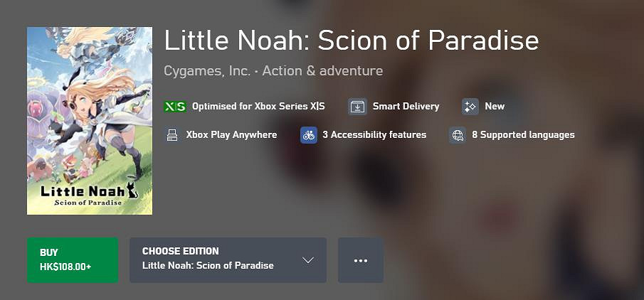Select the 'Xbox Play Anywhere' text label

click(231, 134)
